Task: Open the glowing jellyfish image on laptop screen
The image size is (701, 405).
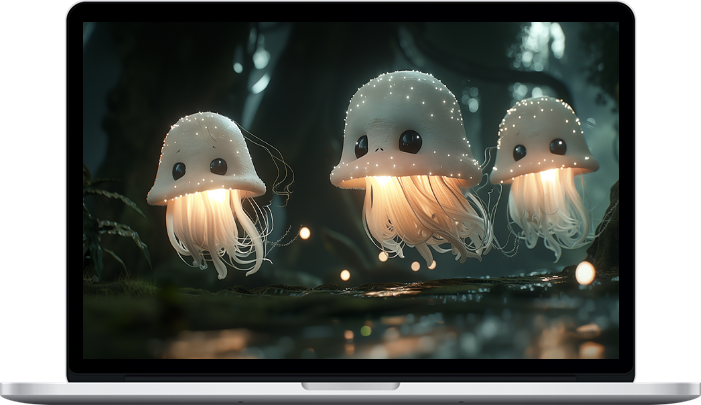Action: [x=351, y=190]
